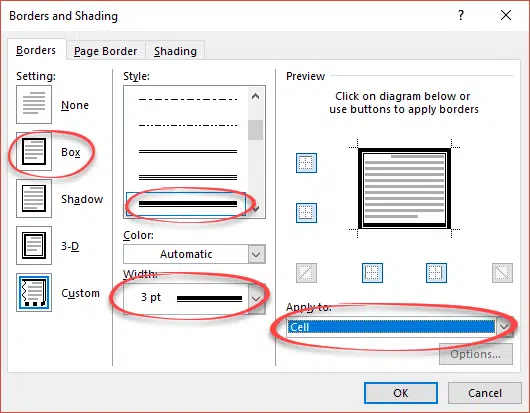Viewport: 530px width, 413px height.
Task: Click the diagonal up border button
Action: [x=306, y=273]
